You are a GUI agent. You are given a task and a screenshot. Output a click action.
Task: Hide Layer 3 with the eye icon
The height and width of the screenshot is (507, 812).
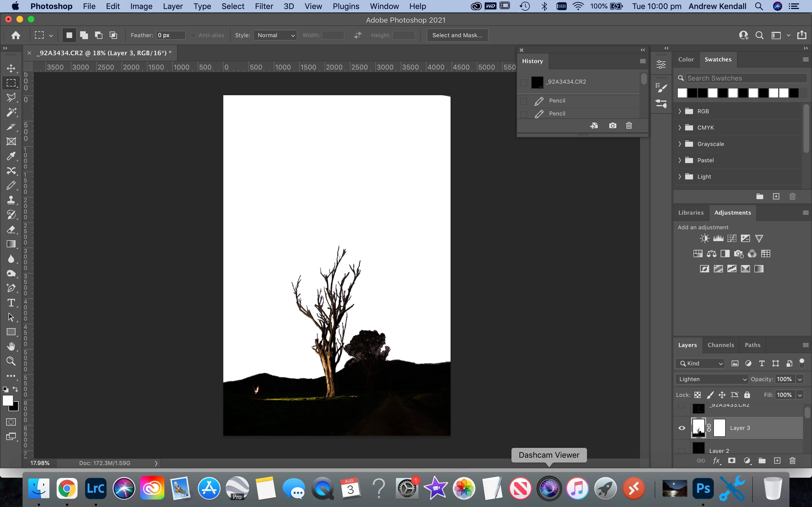tap(682, 428)
